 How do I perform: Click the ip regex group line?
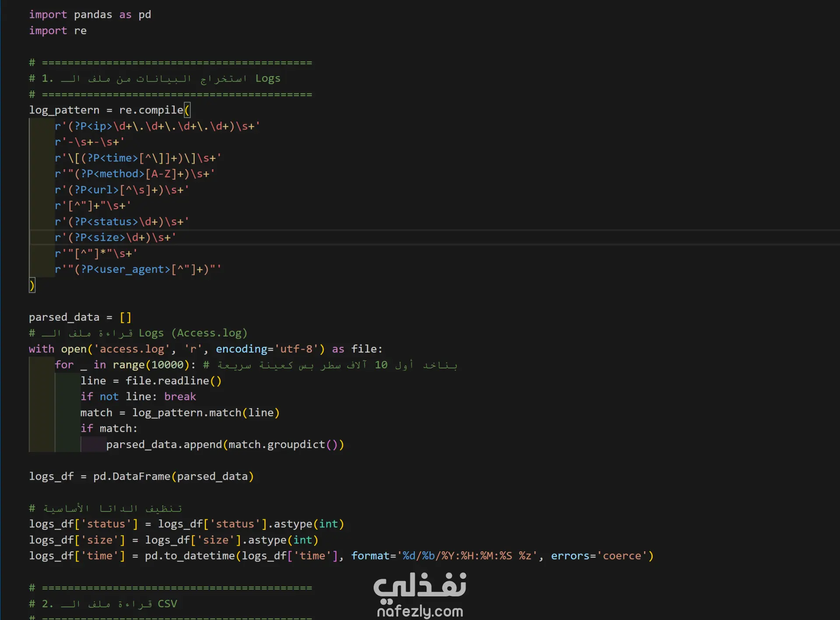[157, 126]
